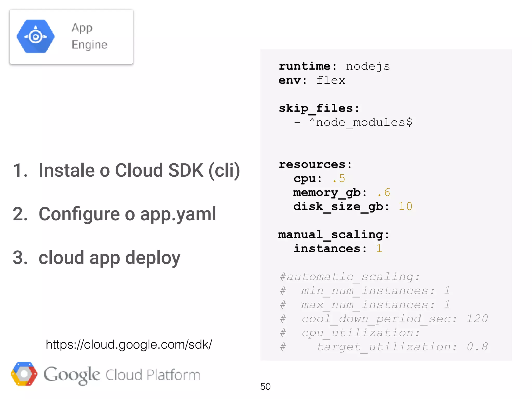Click the App Engine label text
The image size is (532, 399).
(x=89, y=36)
